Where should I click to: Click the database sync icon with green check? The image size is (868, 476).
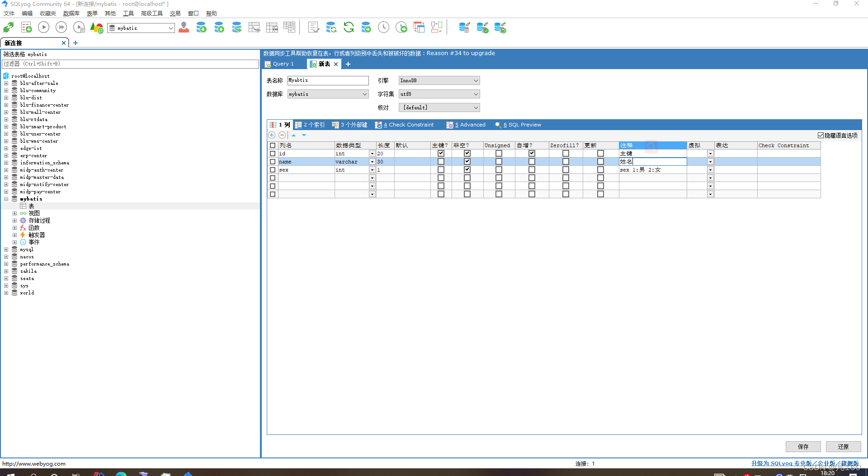point(482,28)
